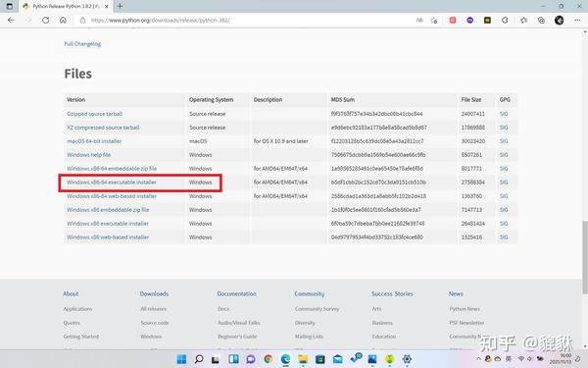This screenshot has height=368, width=588.
Task: Add this page to favorites star icon
Action: [434, 21]
